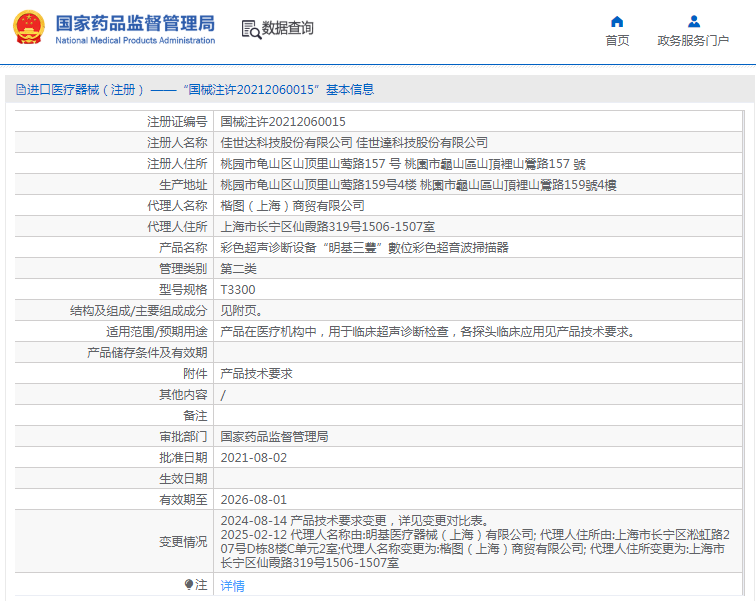Select agent name 楷图（上海）商贸有限公司
756x601 pixels.
[292, 206]
